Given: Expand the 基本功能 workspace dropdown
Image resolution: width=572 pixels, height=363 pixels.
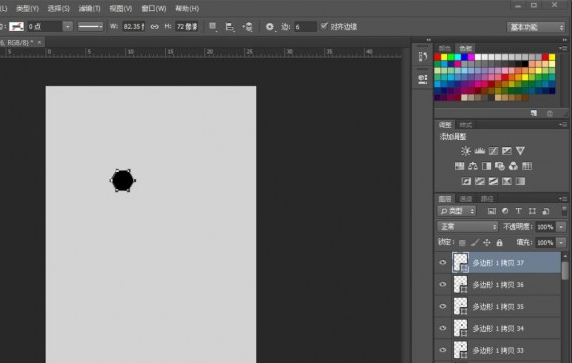Looking at the screenshot, I should click(536, 27).
